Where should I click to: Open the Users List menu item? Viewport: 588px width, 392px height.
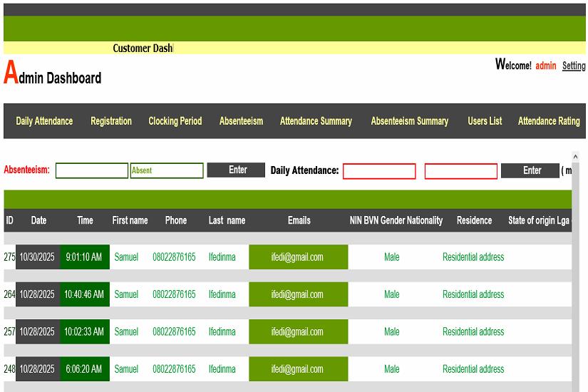[485, 121]
